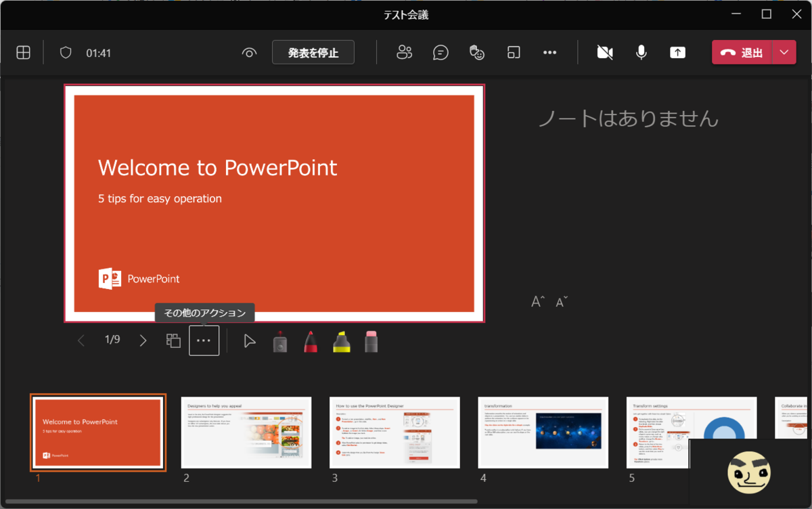
Task: Leave the meeting with 退出 button
Action: pyautogui.click(x=742, y=53)
